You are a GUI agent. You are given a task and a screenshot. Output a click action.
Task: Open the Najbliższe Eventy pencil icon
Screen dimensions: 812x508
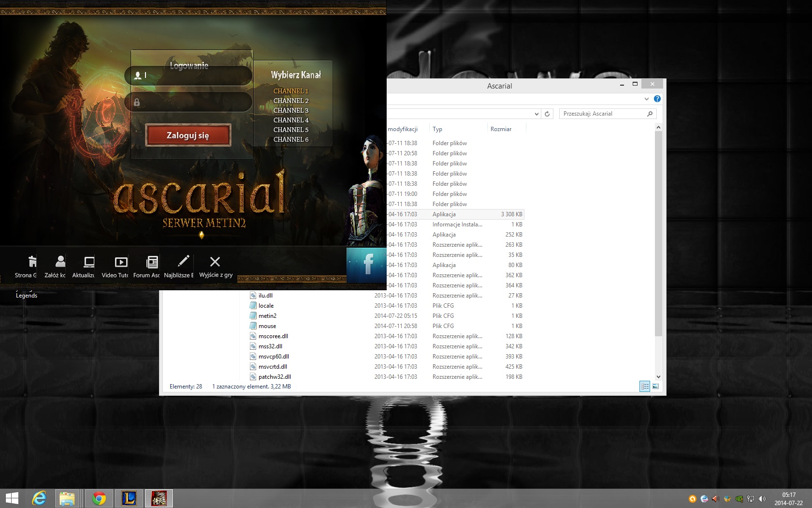[184, 262]
